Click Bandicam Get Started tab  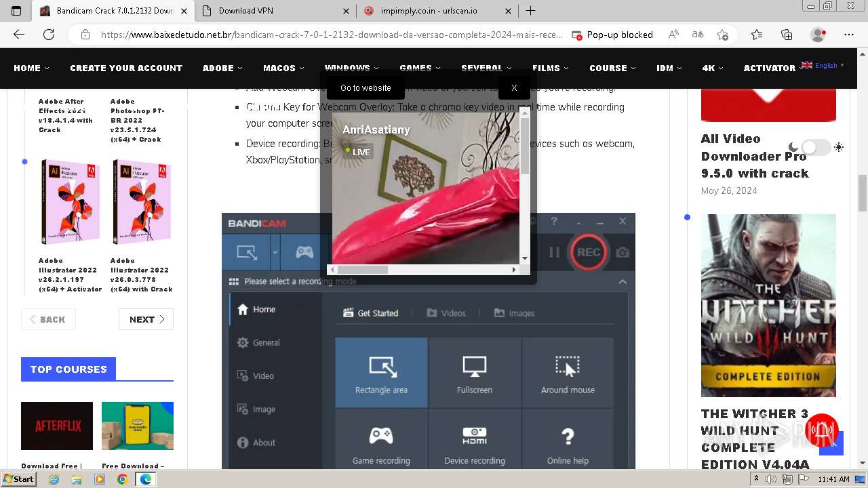click(x=371, y=313)
